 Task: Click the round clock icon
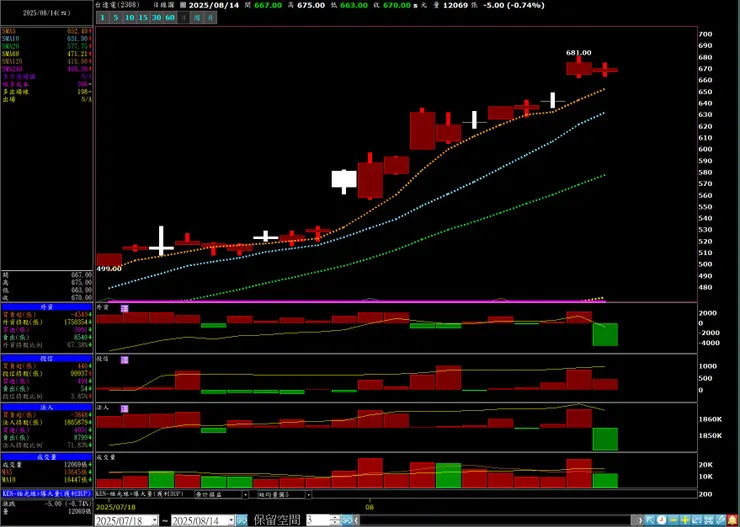pos(662,520)
